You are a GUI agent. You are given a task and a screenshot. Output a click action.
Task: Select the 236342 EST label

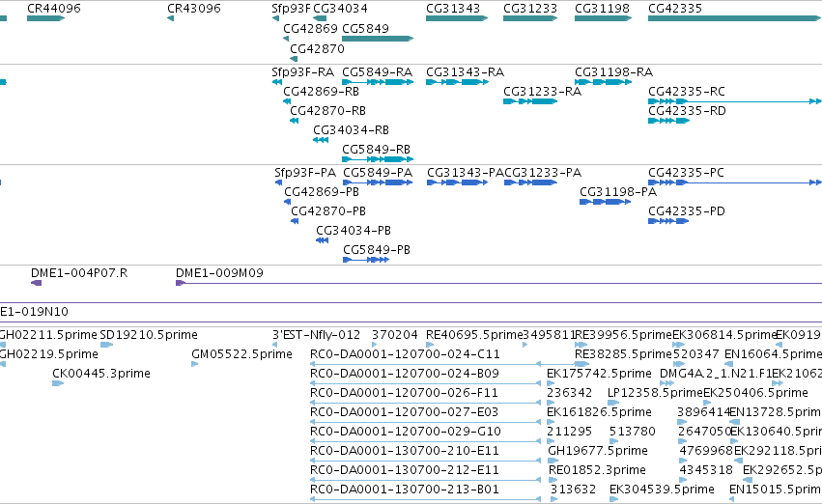pos(569,394)
